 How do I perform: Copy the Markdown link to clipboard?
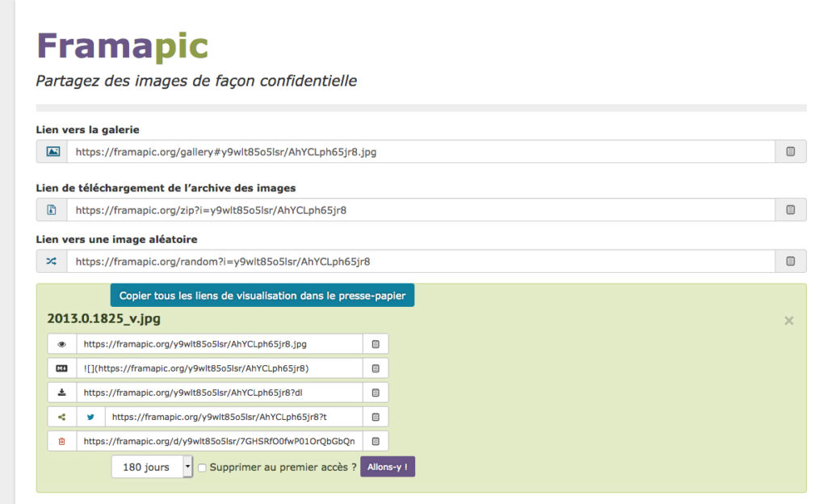click(x=376, y=368)
